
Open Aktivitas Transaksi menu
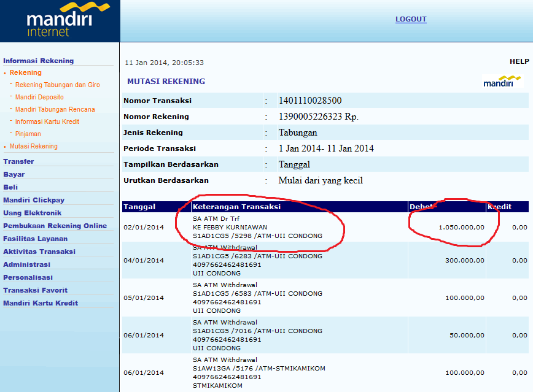39,252
